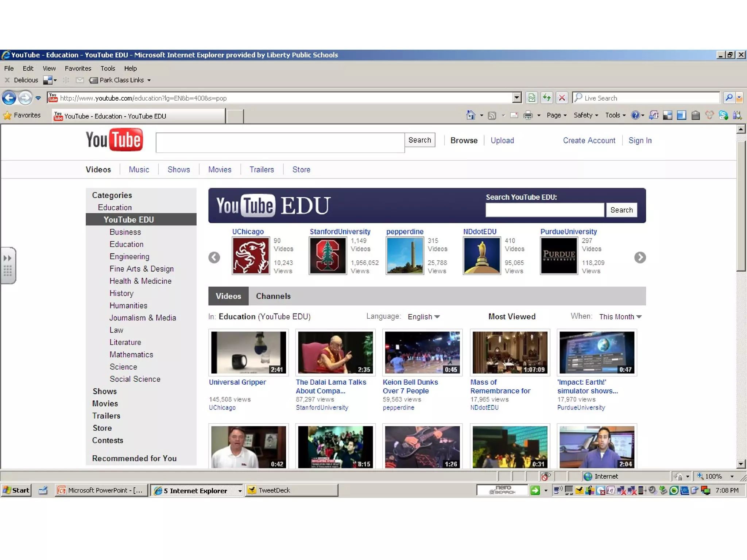
Task: Click the RSS feeds icon in the toolbar
Action: [x=492, y=115]
